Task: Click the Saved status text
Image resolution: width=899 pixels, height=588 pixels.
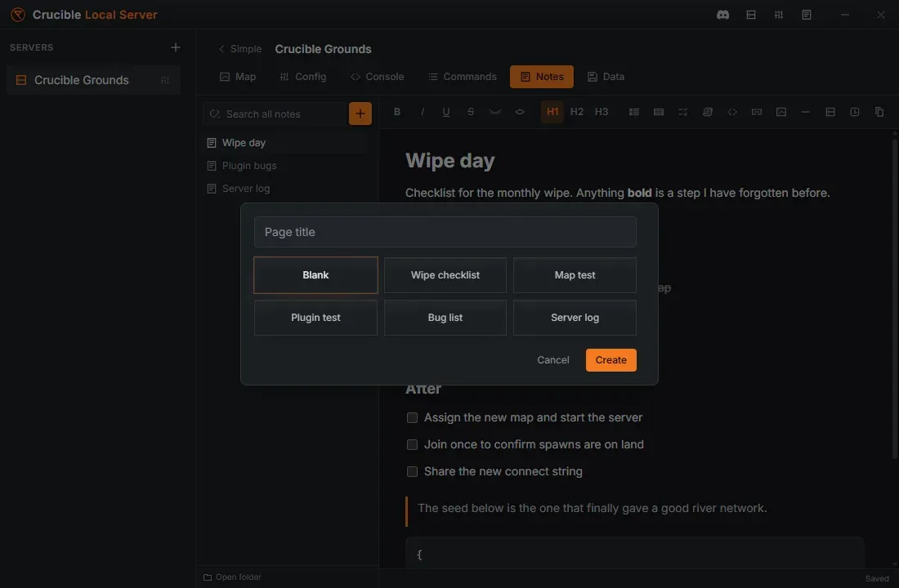Action: point(877,579)
